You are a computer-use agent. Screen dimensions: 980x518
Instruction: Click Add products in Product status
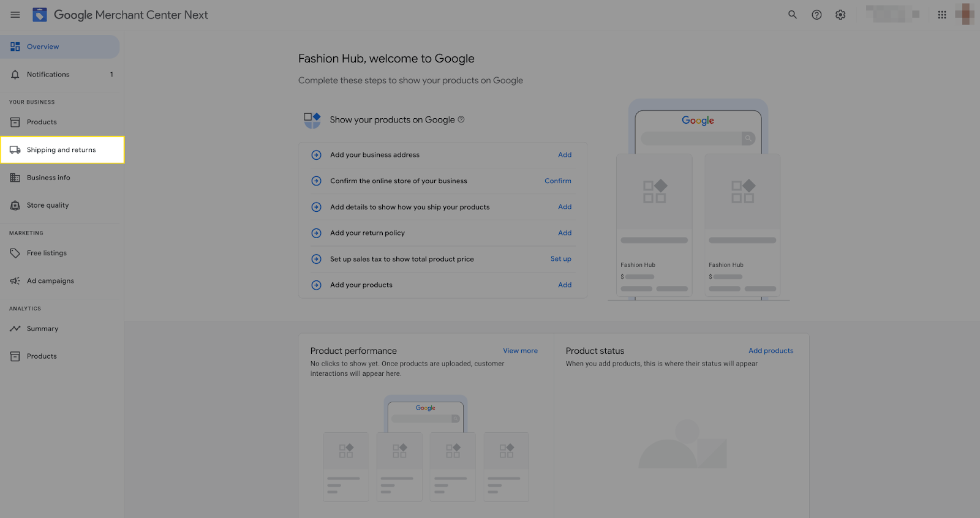click(x=771, y=351)
